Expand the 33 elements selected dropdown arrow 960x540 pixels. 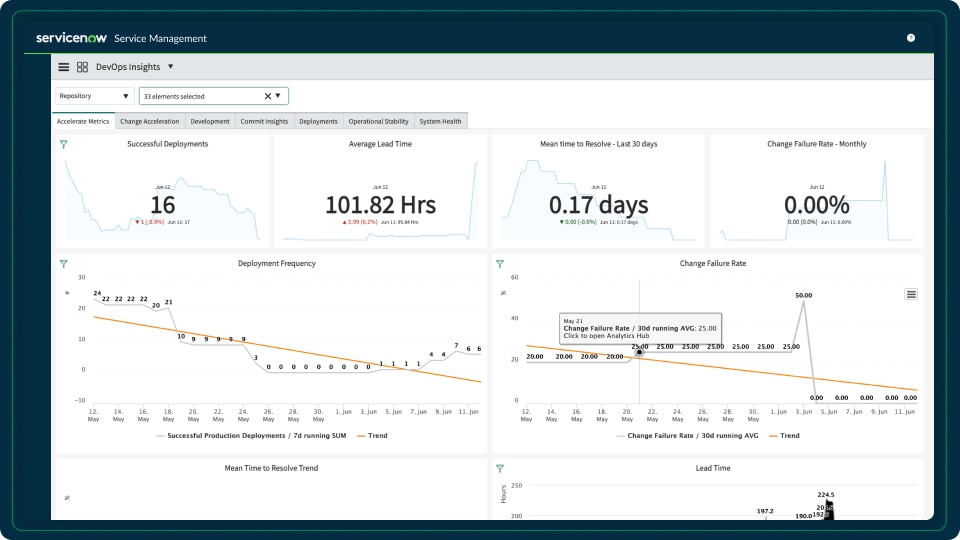click(278, 96)
